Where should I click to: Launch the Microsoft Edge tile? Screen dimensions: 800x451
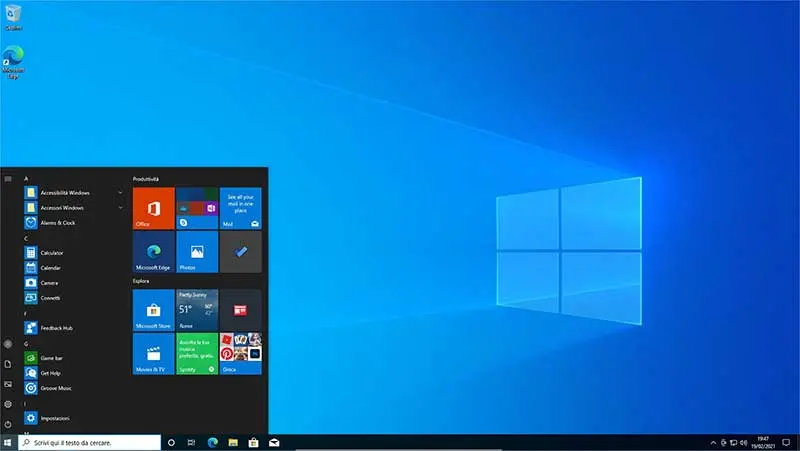[154, 252]
